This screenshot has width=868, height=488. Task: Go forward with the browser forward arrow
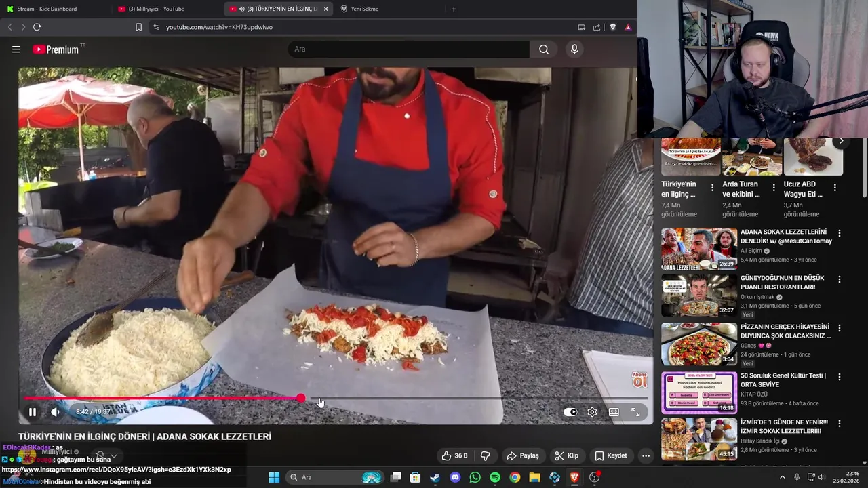22,27
